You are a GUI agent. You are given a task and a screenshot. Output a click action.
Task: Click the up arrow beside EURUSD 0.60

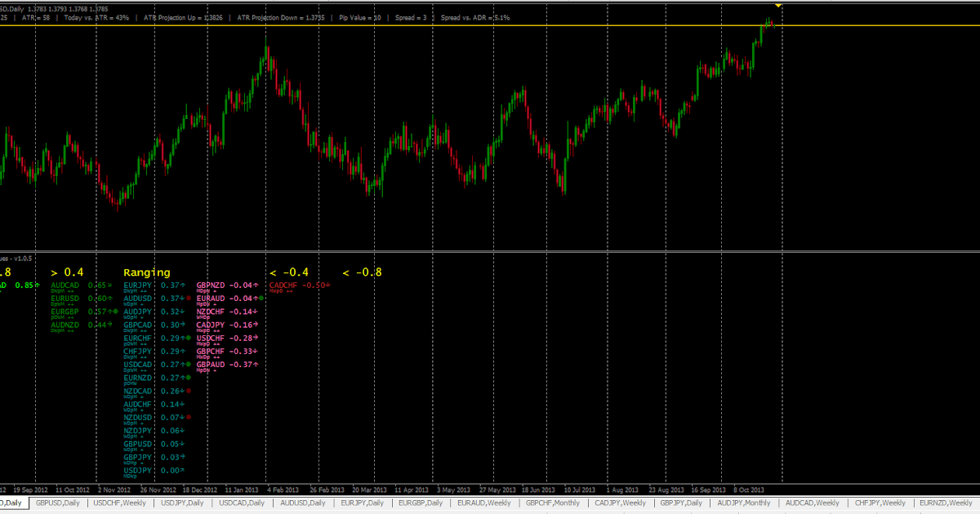click(109, 298)
